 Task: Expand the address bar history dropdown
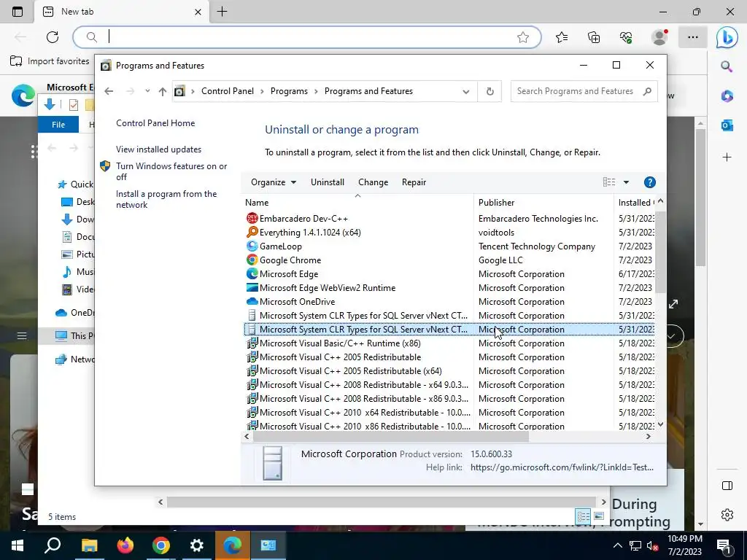[466, 91]
